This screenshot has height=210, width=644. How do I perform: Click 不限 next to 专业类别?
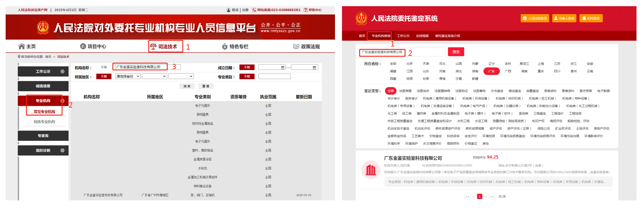pos(247,77)
